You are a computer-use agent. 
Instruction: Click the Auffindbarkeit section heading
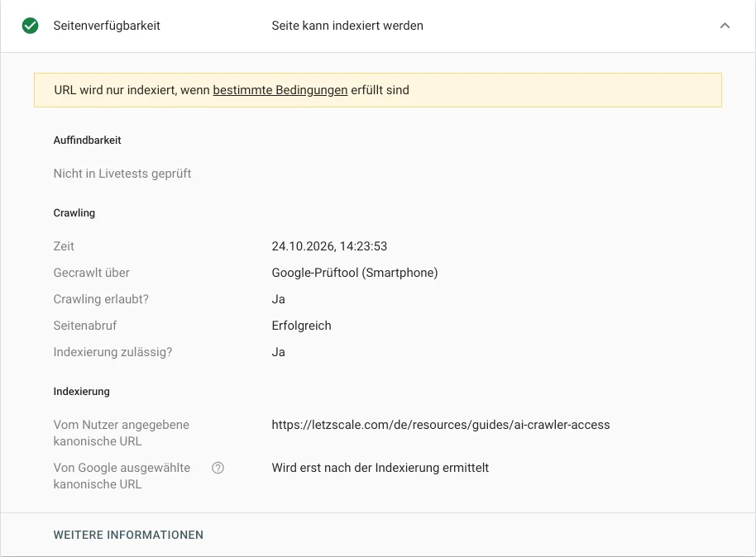[88, 140]
